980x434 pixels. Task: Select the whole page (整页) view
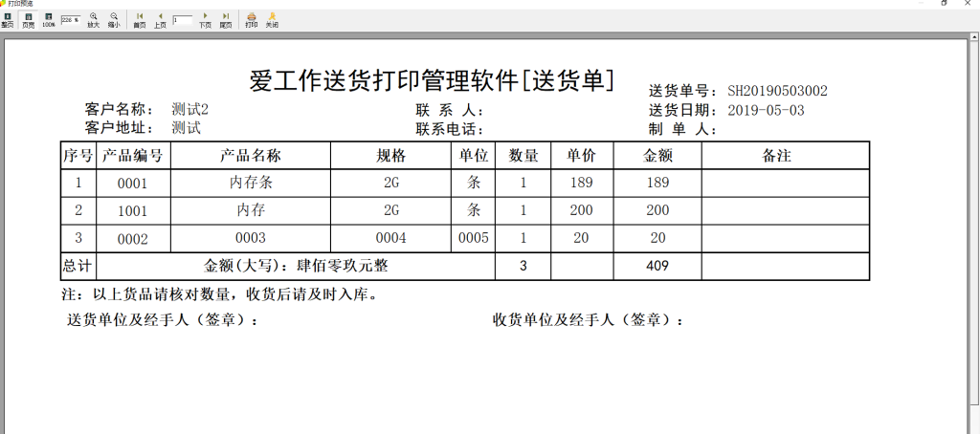pos(7,20)
